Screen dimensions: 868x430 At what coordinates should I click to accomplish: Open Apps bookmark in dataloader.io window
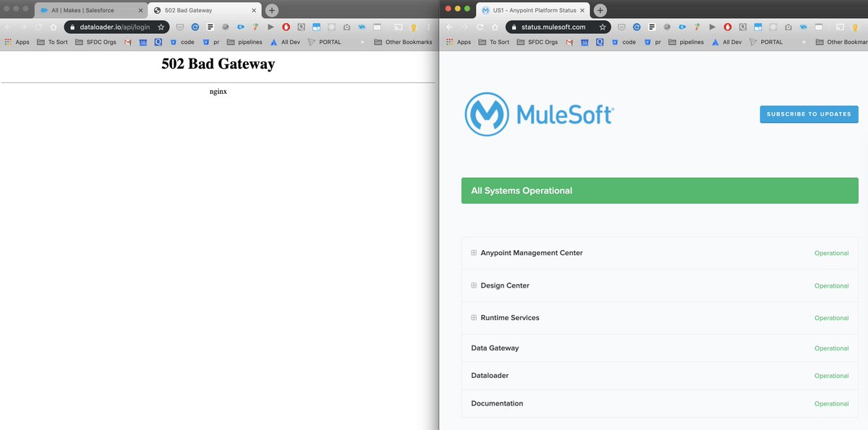point(17,42)
